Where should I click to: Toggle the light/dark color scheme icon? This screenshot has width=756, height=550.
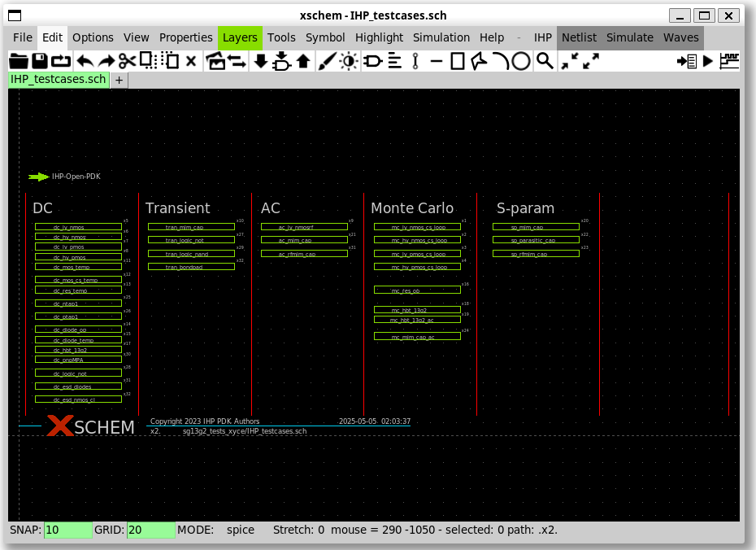349,61
